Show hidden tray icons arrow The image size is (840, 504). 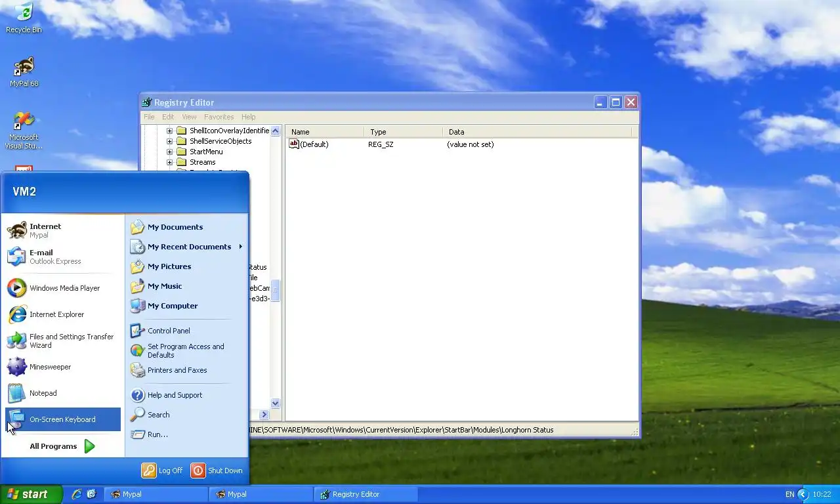click(803, 494)
